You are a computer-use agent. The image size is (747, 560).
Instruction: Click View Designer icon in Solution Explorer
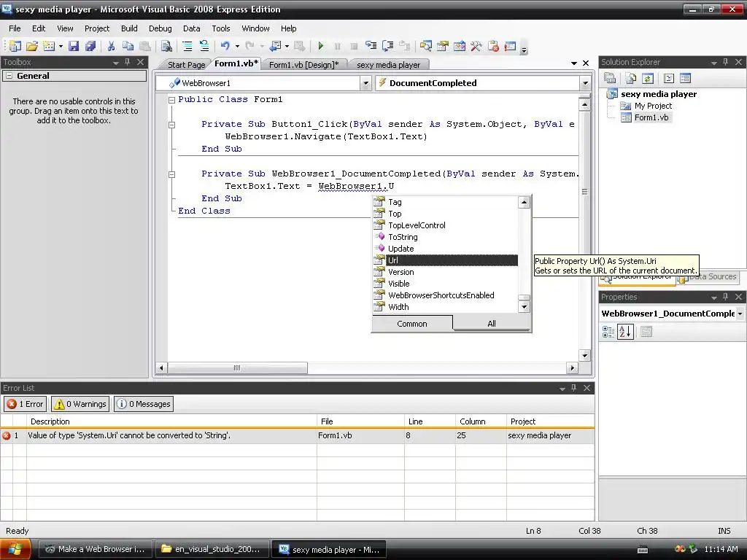tap(685, 78)
